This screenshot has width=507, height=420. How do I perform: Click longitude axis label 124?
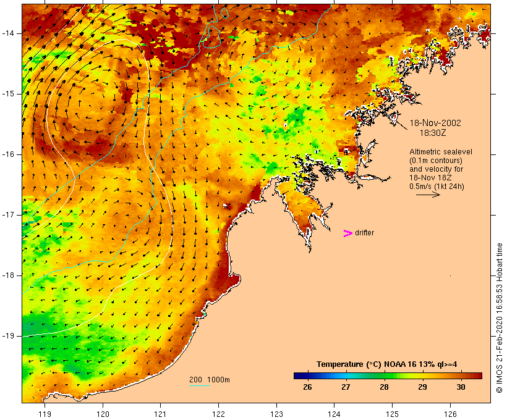(x=334, y=414)
